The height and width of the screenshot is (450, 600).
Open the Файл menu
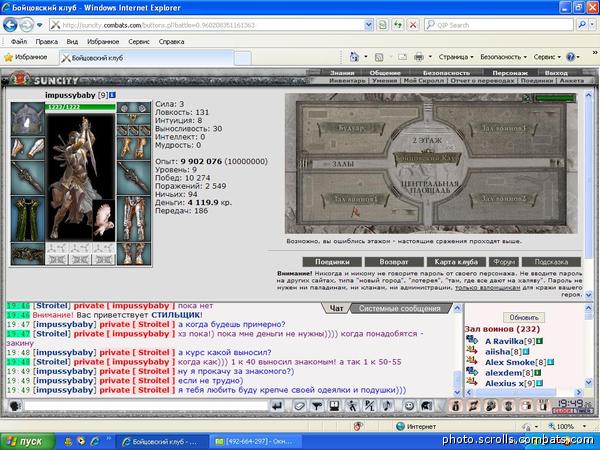(x=19, y=41)
